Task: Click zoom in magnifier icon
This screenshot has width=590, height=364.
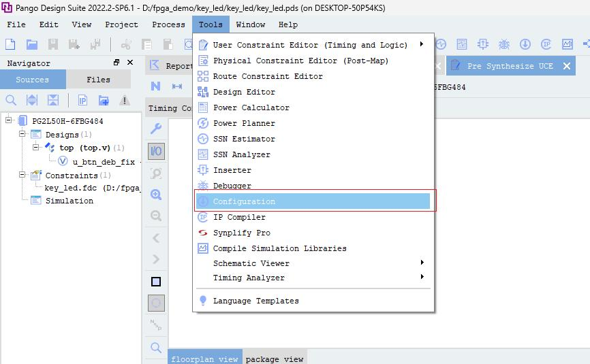Action: [156, 195]
